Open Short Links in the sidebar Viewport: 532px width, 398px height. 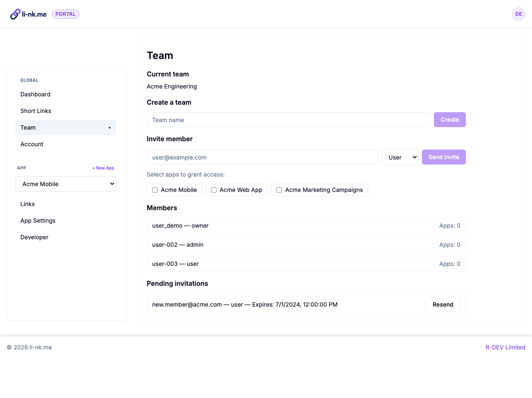[x=36, y=111]
